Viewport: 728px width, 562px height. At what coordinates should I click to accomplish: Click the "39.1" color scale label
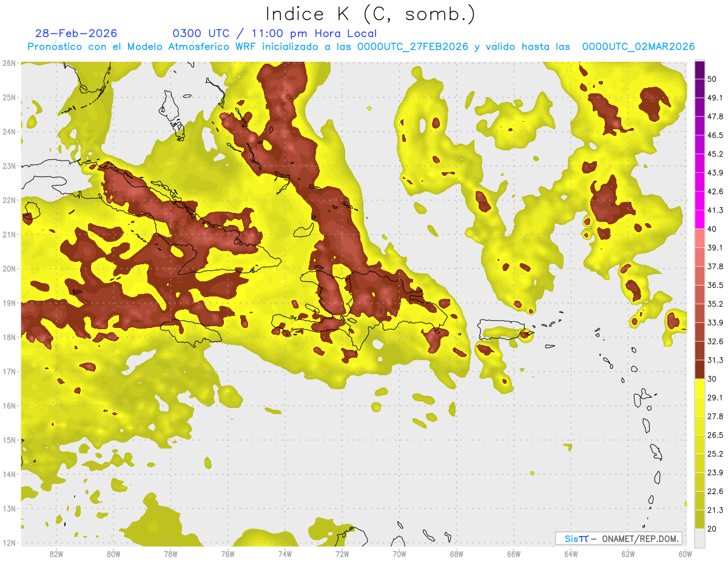point(715,247)
